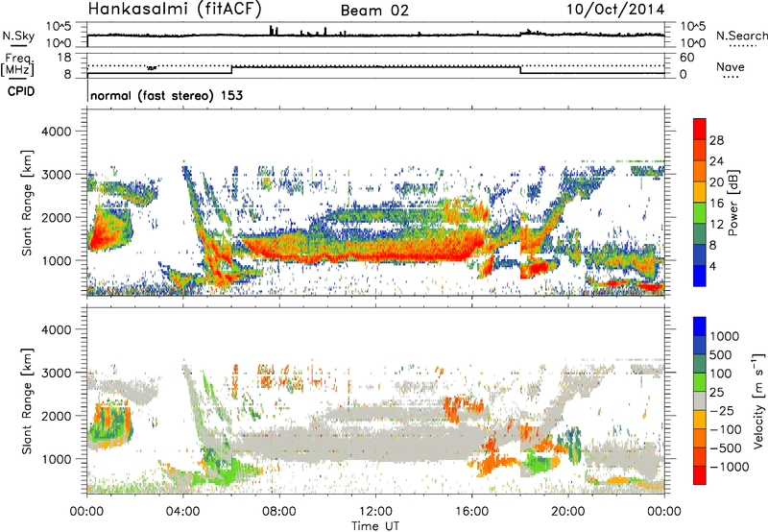Click the "16:00" time tick label
The height and width of the screenshot is (532, 768).
[471, 512]
